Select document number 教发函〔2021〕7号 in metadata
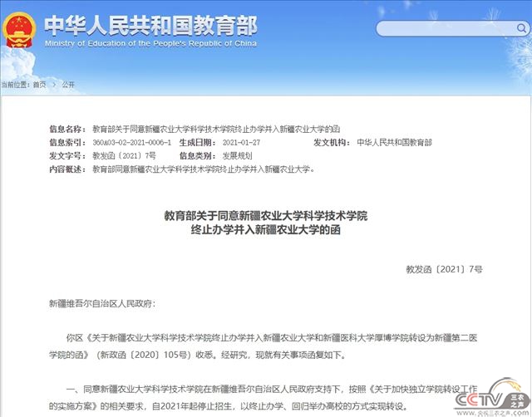 (124, 156)
